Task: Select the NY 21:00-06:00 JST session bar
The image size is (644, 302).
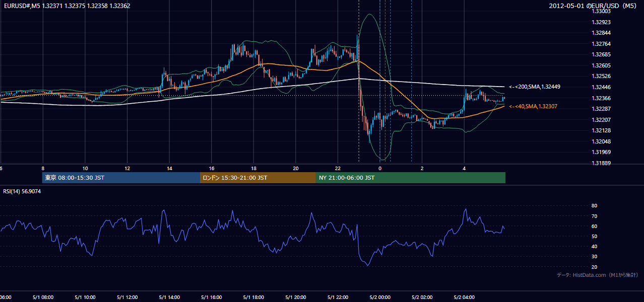Action: (x=411, y=178)
